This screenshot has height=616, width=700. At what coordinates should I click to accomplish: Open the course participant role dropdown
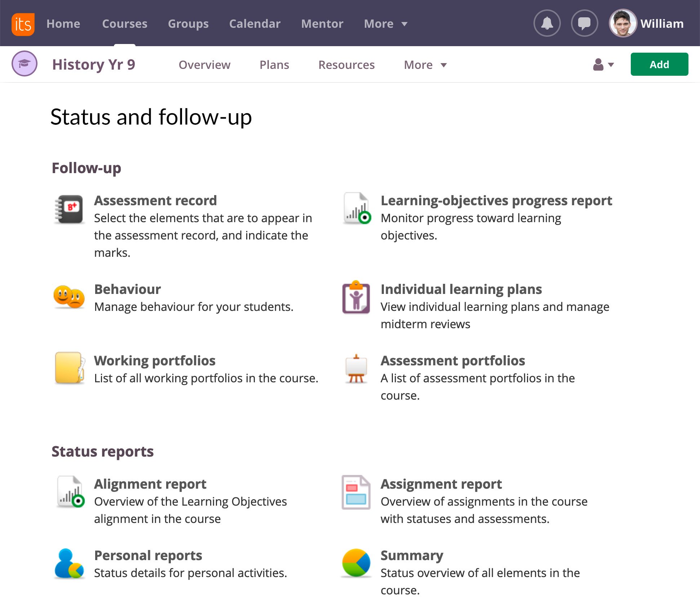click(603, 65)
